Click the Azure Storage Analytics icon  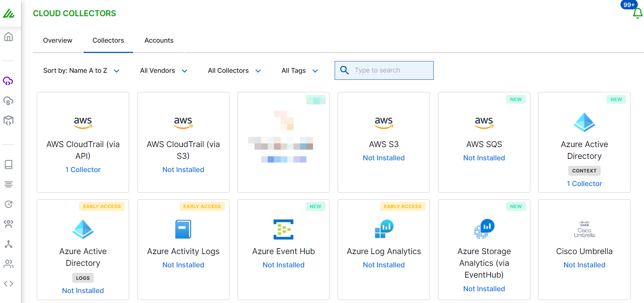coord(484,229)
